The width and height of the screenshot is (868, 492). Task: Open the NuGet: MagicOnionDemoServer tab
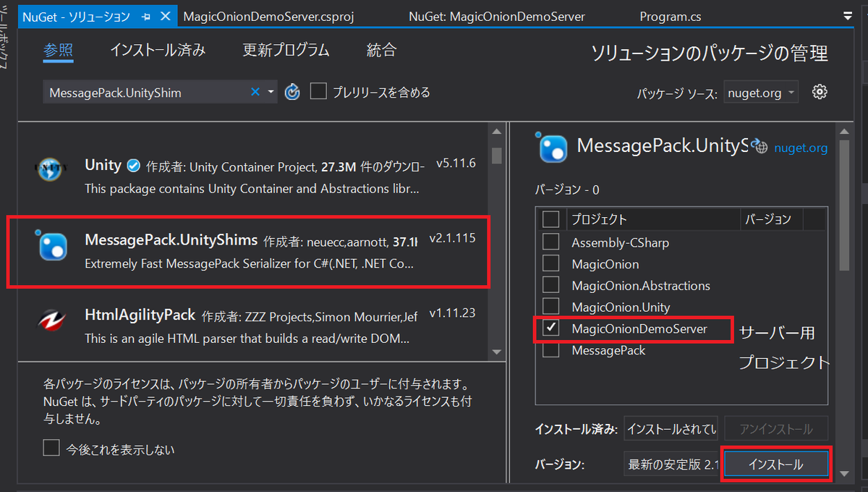496,16
